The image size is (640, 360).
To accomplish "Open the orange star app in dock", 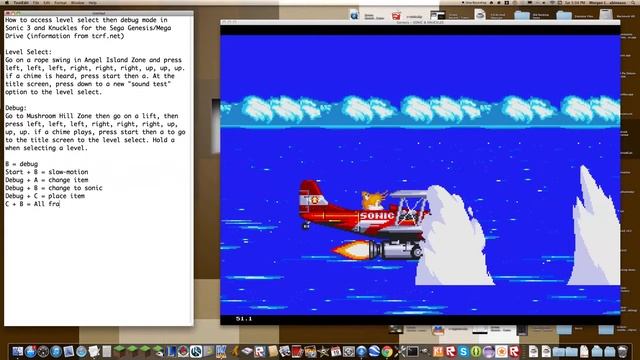I will [502, 351].
